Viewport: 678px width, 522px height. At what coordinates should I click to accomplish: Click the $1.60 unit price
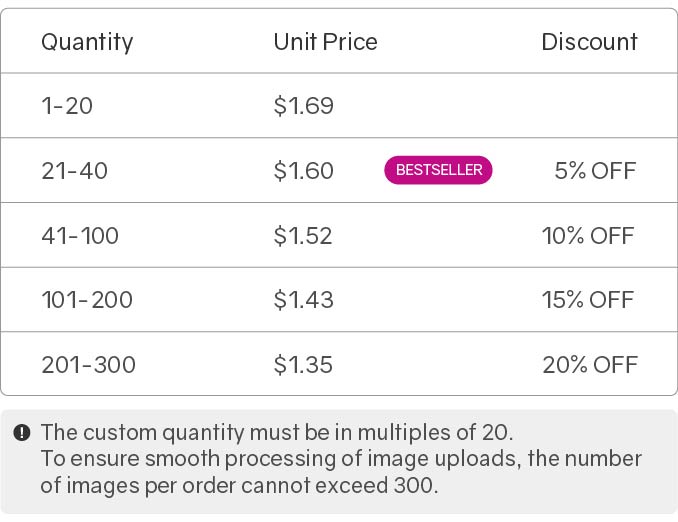pyautogui.click(x=303, y=171)
